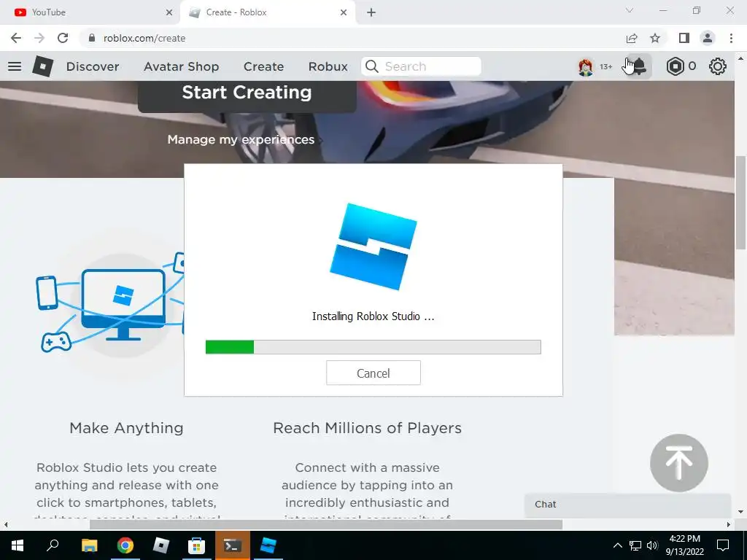Screen dimensions: 747x560
Task: Click the scrollbar up arrow
Action: (x=741, y=58)
